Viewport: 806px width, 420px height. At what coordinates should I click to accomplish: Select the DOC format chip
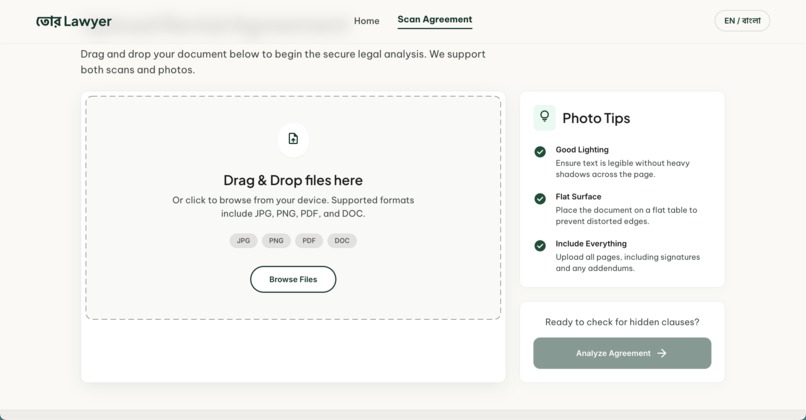(x=342, y=241)
